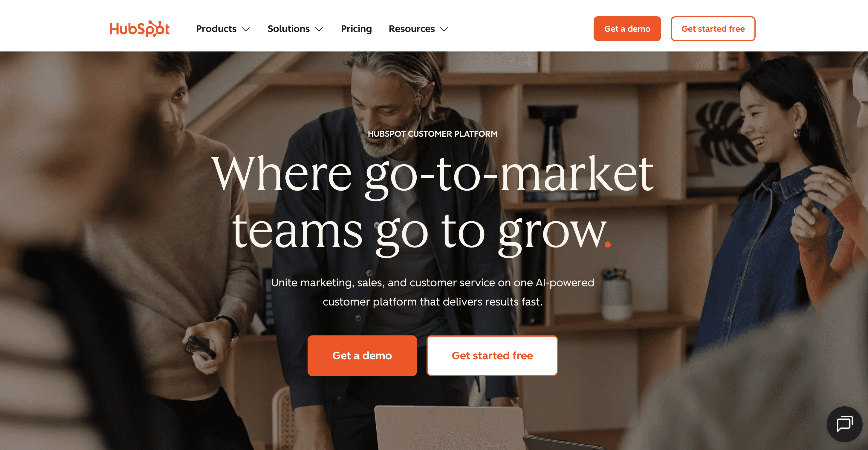Expand the Products chevron arrow

click(x=246, y=29)
